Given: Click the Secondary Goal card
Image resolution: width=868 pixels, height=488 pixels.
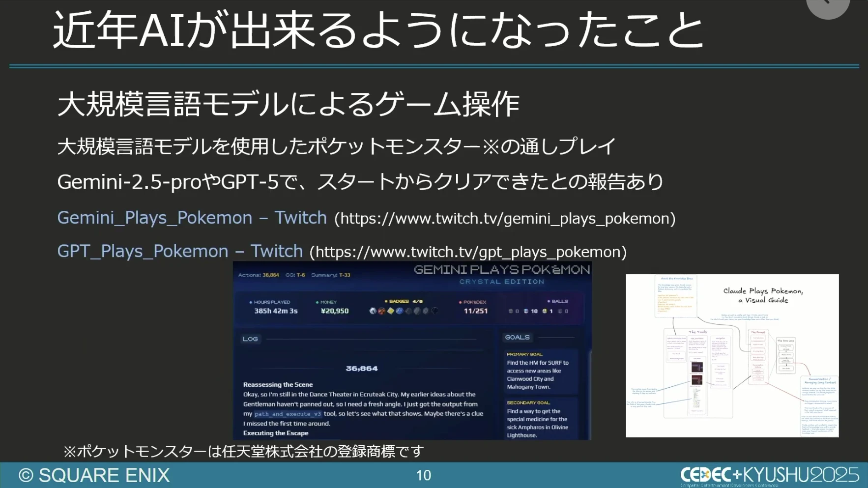Looking at the screenshot, I should click(x=538, y=419).
